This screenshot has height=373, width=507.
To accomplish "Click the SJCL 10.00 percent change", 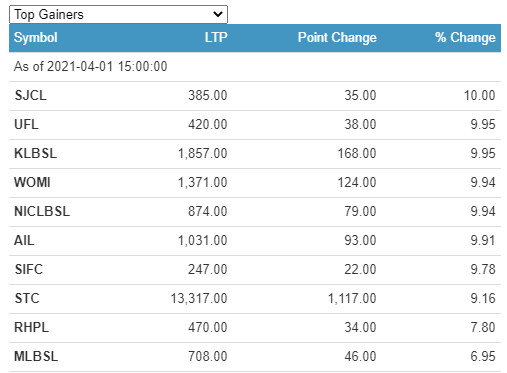I will tap(480, 96).
